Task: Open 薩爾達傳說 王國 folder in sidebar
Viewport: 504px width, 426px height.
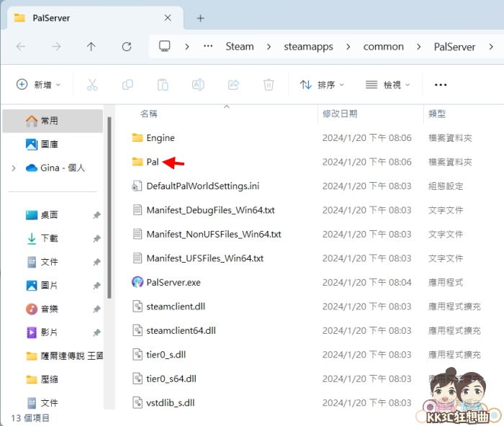Action: (x=64, y=356)
